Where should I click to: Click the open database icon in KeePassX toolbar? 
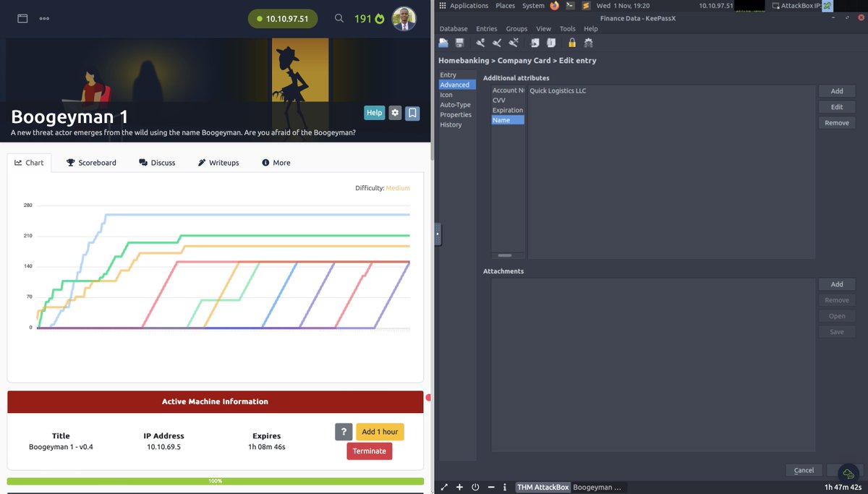(x=443, y=43)
